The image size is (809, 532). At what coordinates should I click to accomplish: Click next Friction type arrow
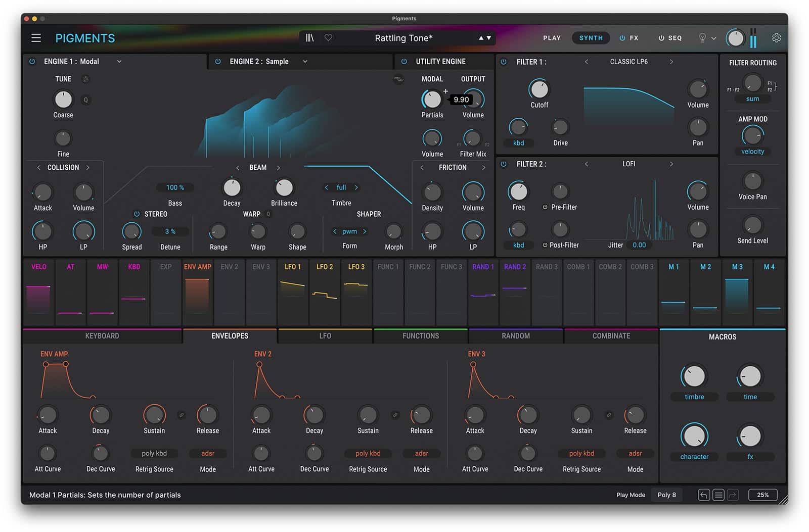484,167
